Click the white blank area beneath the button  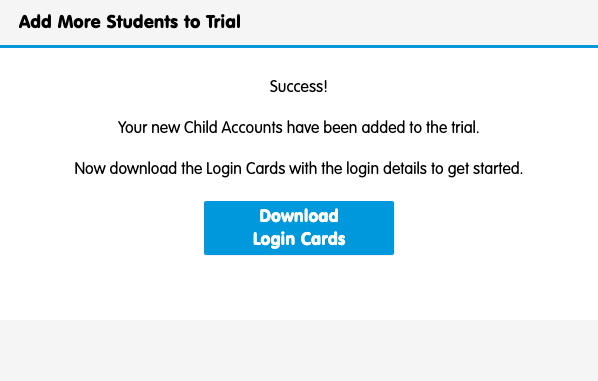click(x=299, y=287)
